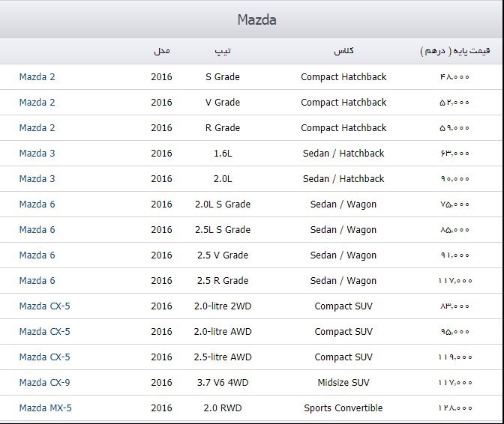Select the 2.5 V Grade type cell

click(223, 255)
